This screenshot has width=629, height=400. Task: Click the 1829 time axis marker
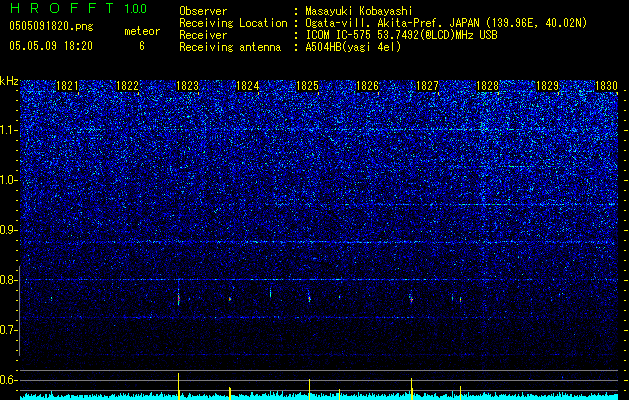[548, 86]
